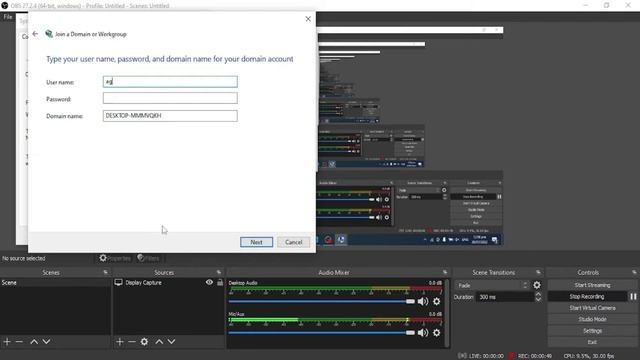Viewport: 640px width, 360px height.
Task: Open the File menu in OBS
Action: (x=8, y=17)
